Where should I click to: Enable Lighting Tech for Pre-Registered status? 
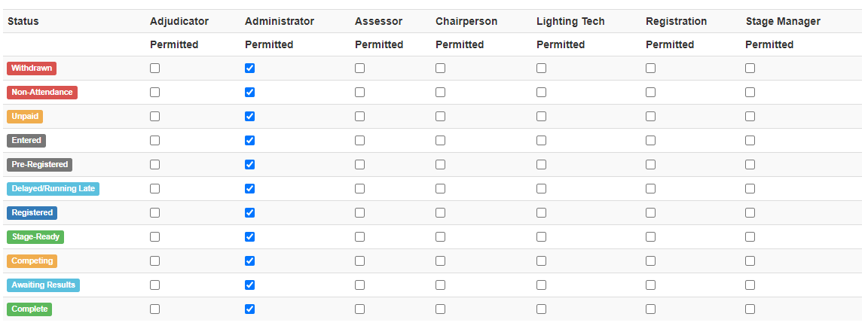tap(542, 164)
